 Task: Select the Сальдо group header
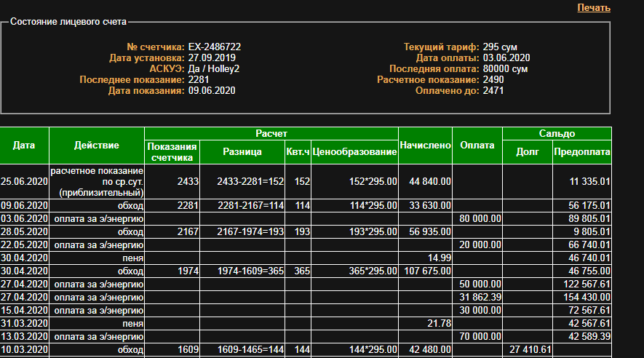557,134
